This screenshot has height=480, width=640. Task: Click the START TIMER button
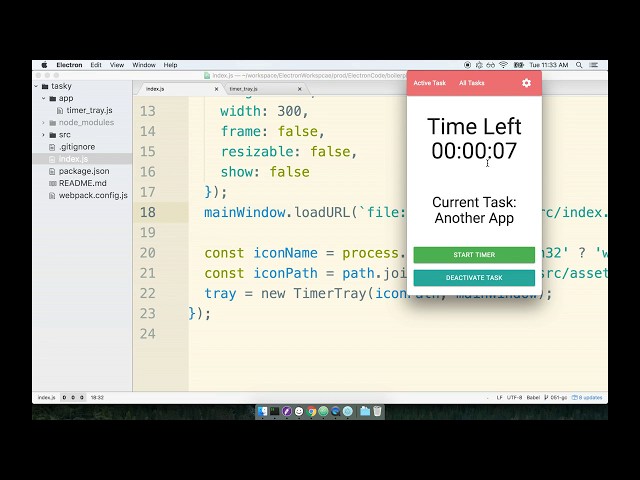474,255
